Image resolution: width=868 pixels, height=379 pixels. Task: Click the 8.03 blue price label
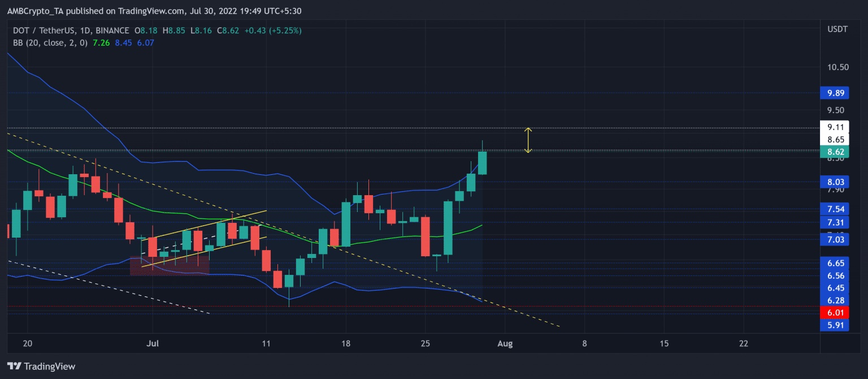(x=834, y=182)
